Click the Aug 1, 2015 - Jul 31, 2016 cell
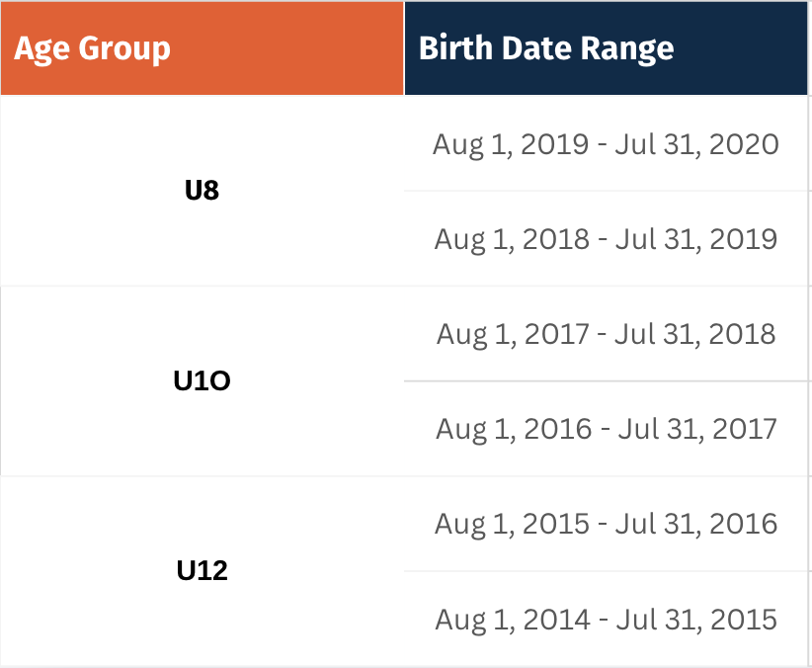 606,524
